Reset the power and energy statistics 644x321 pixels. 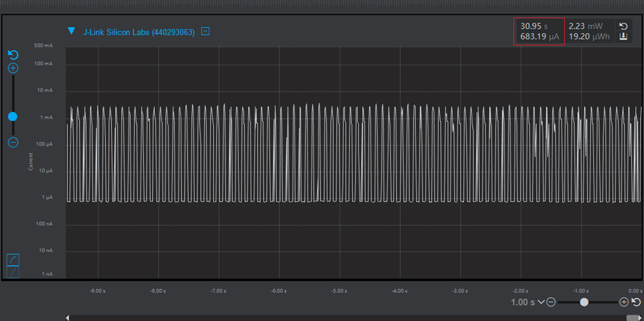coord(623,26)
